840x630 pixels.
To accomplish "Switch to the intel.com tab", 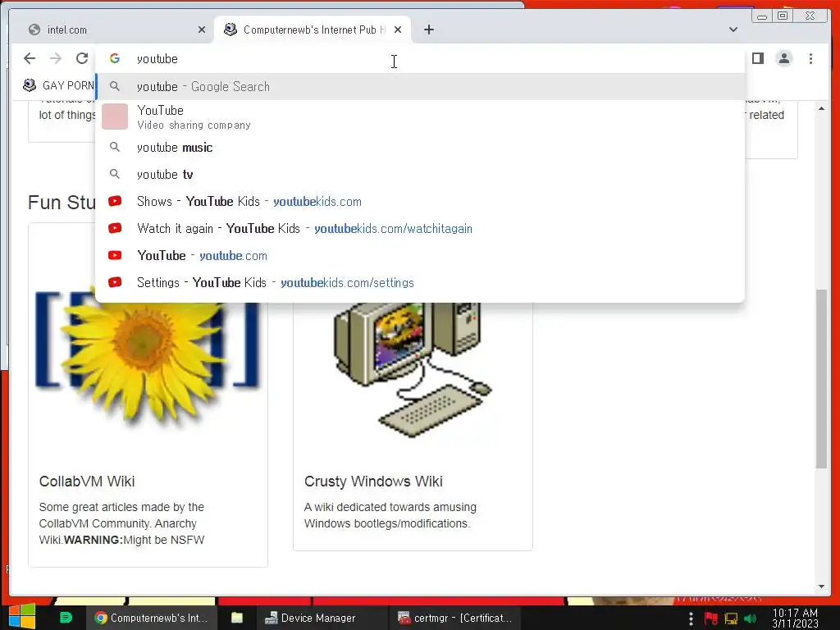I will pyautogui.click(x=116, y=30).
